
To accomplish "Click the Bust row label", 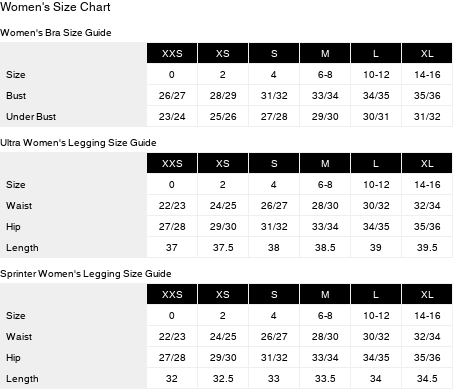I will [16, 96].
